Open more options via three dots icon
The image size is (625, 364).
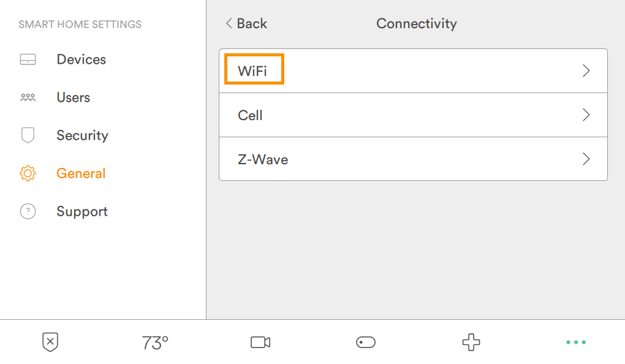coord(575,342)
